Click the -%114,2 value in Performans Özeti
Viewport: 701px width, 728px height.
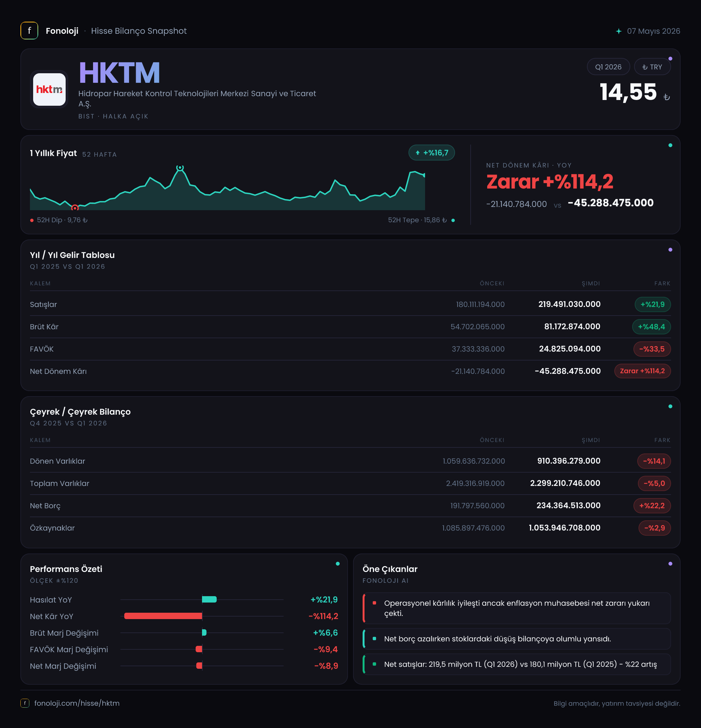tap(323, 617)
